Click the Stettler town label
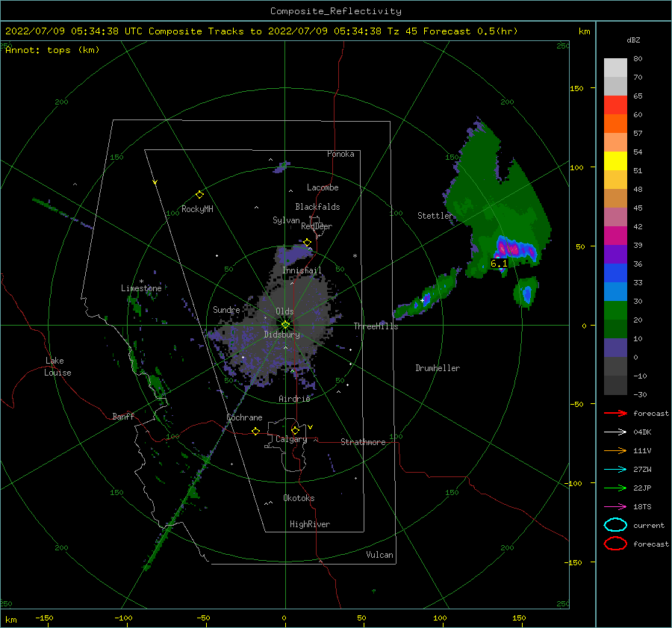Viewport: 672px width, 628px height. (435, 216)
